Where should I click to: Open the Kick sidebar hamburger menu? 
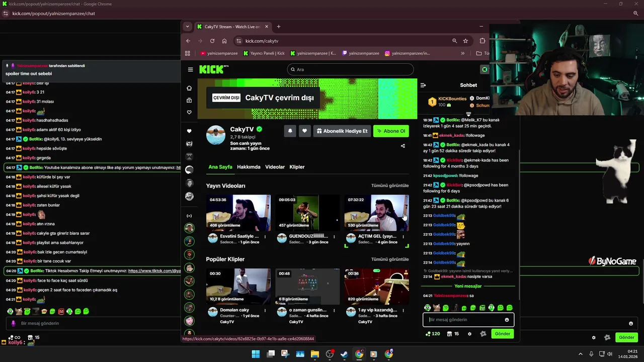tap(190, 69)
